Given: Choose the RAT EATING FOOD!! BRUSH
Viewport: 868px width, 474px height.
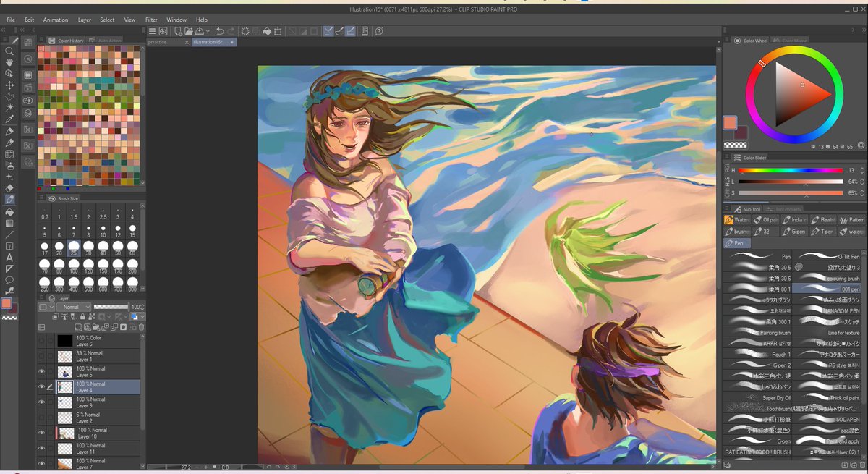Looking at the screenshot, I should click(757, 452).
